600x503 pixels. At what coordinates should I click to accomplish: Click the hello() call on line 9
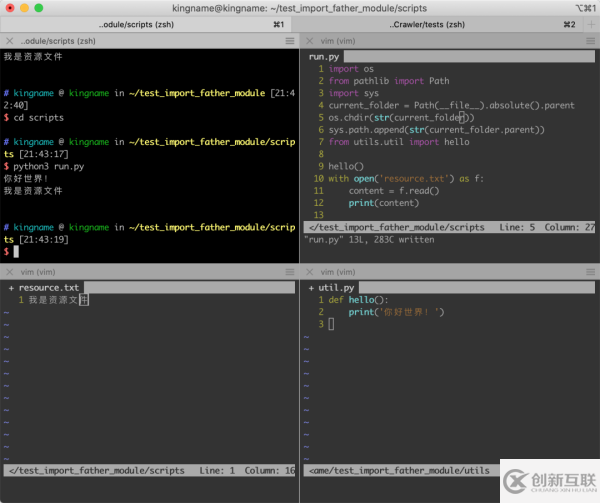(x=346, y=166)
